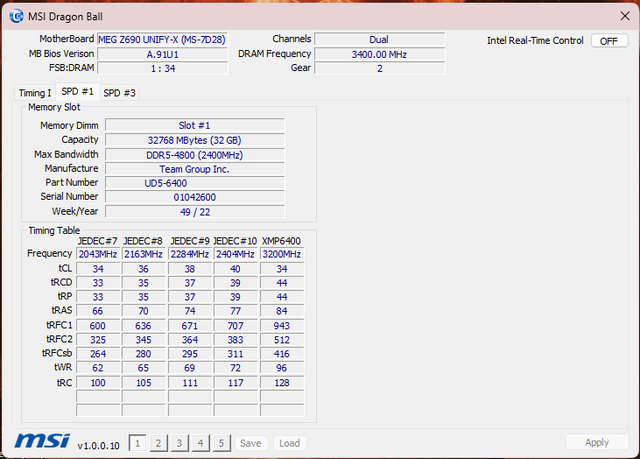Image resolution: width=640 pixels, height=459 pixels.
Task: Click the Max Bandwidth DDR5-4800 field
Action: pos(195,155)
